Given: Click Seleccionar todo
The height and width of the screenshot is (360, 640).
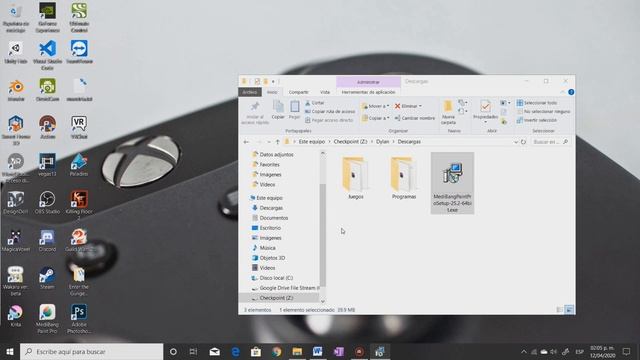Looking at the screenshot, I should point(537,103).
